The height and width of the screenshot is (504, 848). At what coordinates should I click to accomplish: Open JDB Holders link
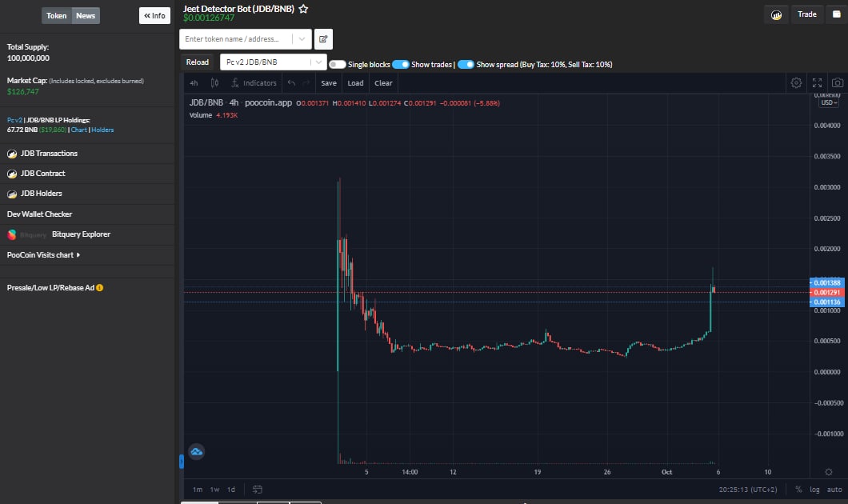(41, 194)
